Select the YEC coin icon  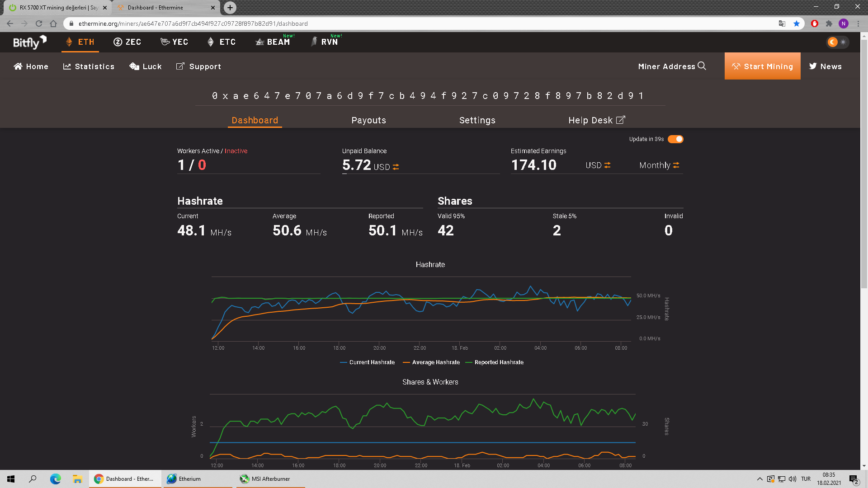pos(165,42)
